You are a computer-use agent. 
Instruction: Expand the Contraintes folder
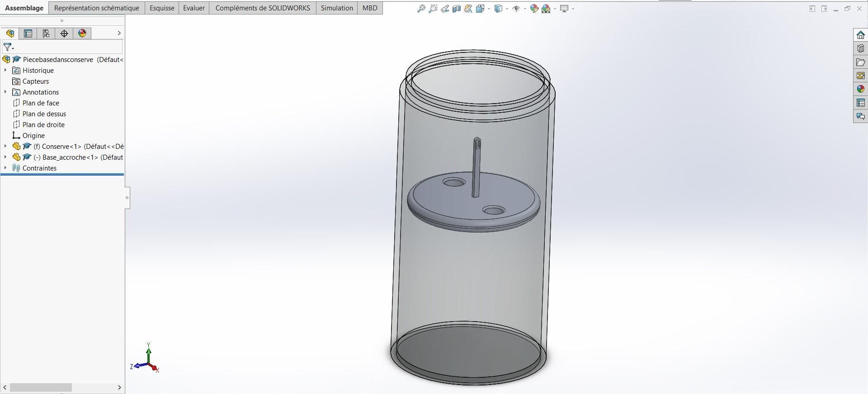pos(5,168)
